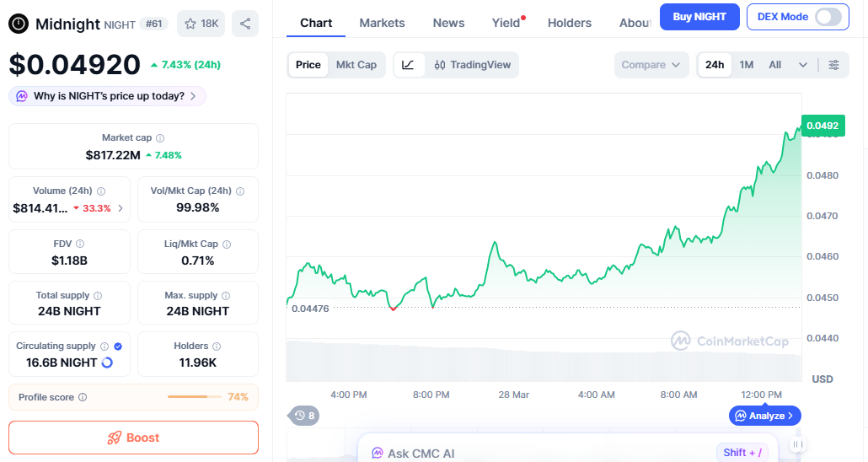Open Circulating supply info icon
Viewport: 868px width, 462px height.
(x=104, y=346)
